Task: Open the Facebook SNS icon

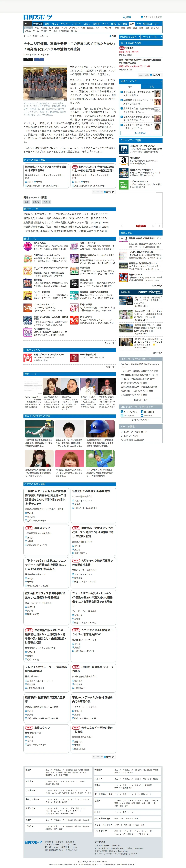Action: click(142, 412)
